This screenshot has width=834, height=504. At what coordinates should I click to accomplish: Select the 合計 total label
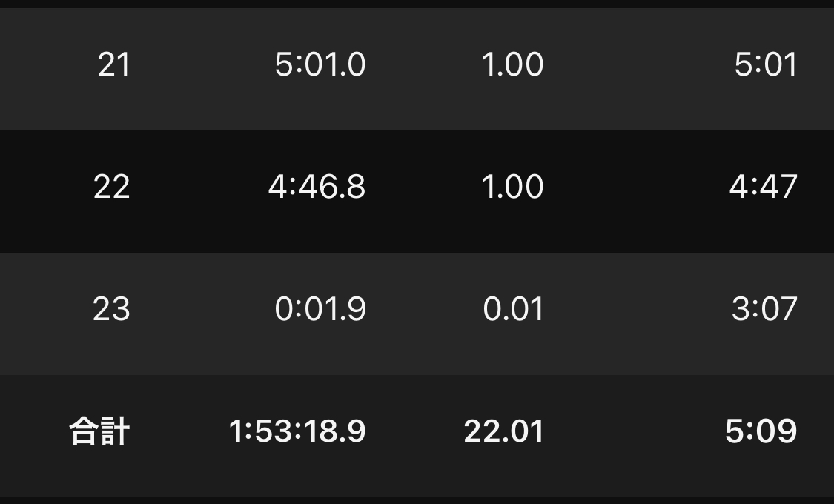click(99, 431)
